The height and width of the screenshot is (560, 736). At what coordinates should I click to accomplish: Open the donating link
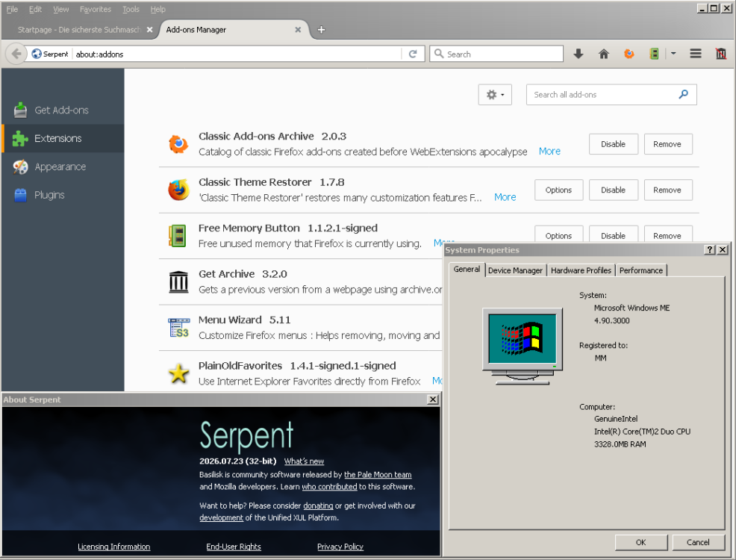tap(318, 505)
